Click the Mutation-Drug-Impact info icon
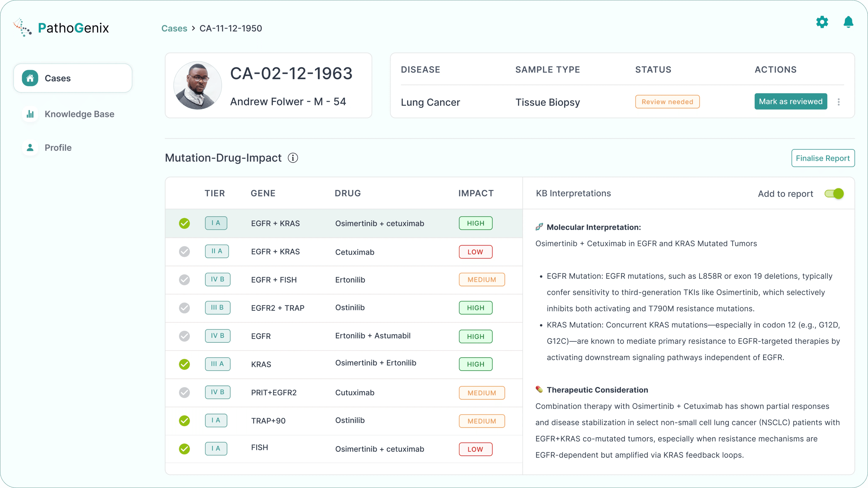 point(293,158)
